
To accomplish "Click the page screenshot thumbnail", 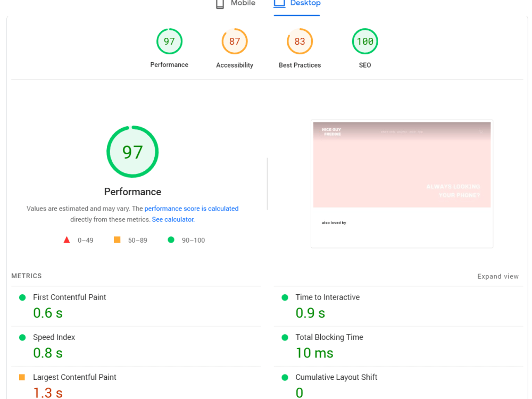I will coord(402,184).
